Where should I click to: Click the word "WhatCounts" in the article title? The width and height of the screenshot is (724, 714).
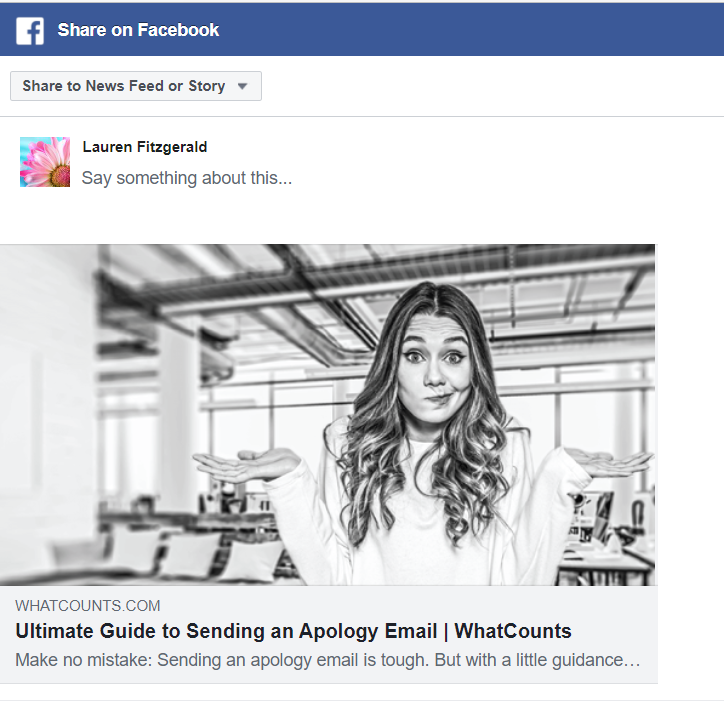513,631
